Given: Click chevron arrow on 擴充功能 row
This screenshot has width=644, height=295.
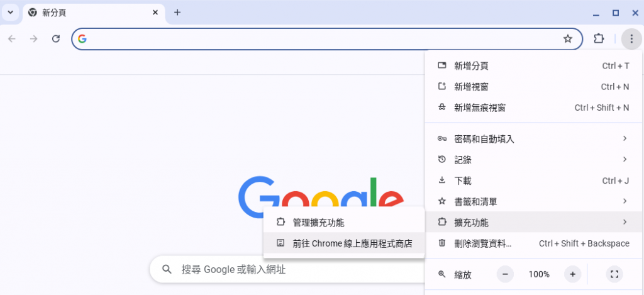Looking at the screenshot, I should [x=625, y=222].
